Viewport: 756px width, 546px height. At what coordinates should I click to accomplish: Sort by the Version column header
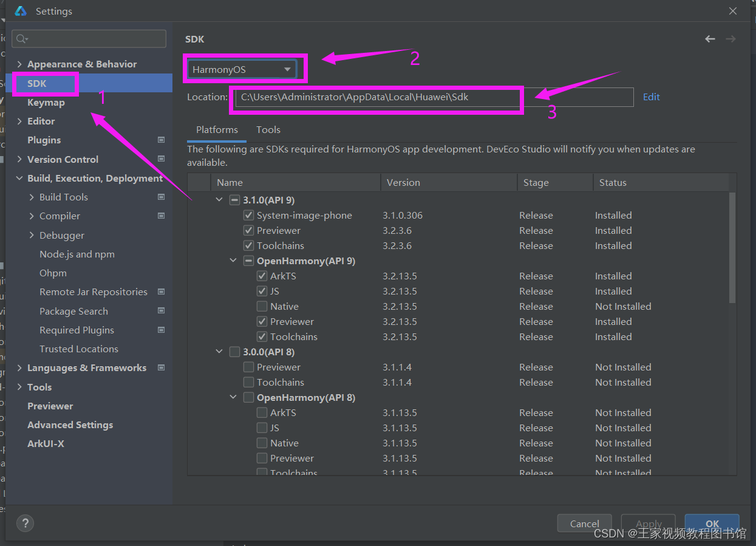click(449, 182)
